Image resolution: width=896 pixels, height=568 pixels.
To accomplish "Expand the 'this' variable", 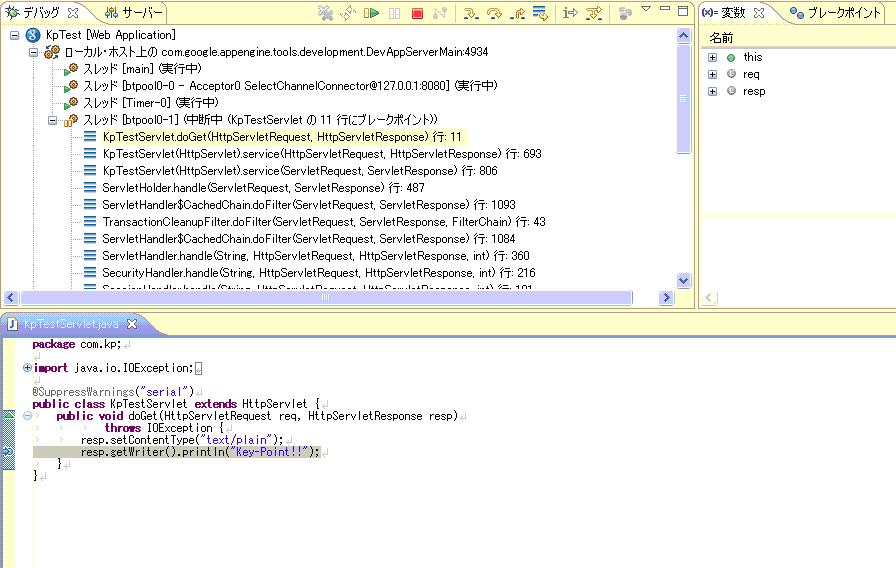I will [713, 57].
